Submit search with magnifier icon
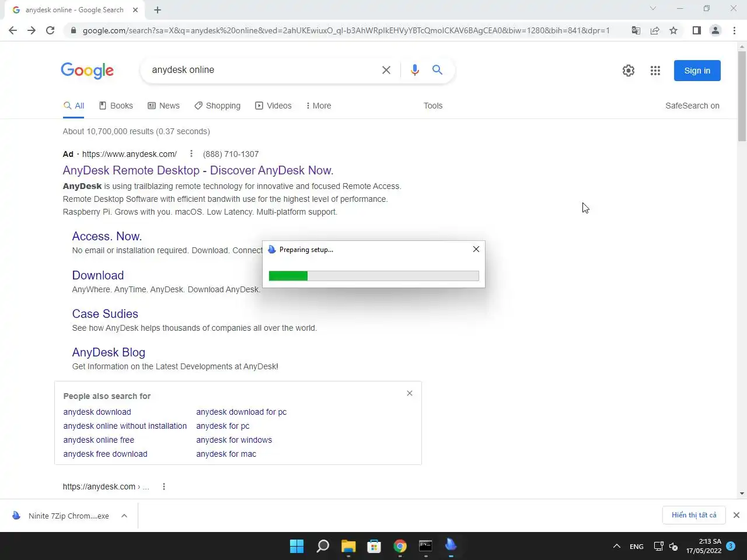The image size is (747, 560). (437, 70)
